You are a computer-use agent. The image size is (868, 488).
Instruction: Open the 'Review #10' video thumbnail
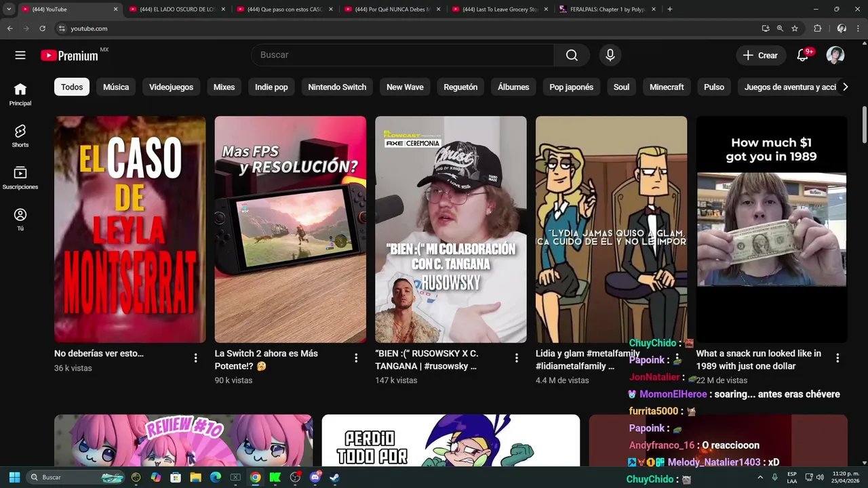(183, 441)
